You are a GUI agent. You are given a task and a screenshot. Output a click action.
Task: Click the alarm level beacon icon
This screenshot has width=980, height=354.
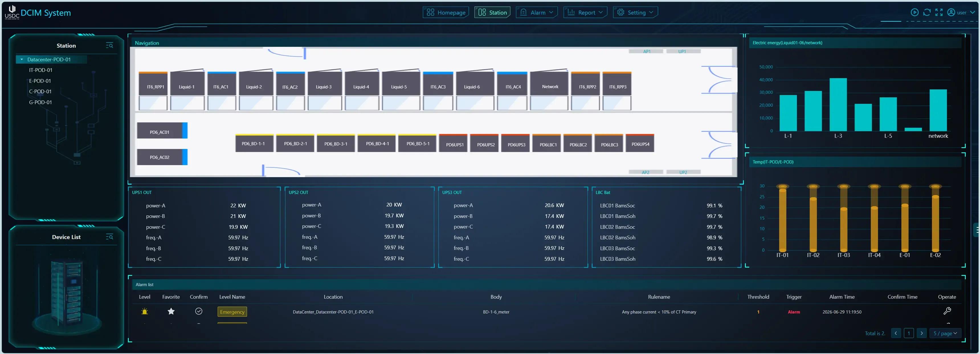tap(144, 311)
